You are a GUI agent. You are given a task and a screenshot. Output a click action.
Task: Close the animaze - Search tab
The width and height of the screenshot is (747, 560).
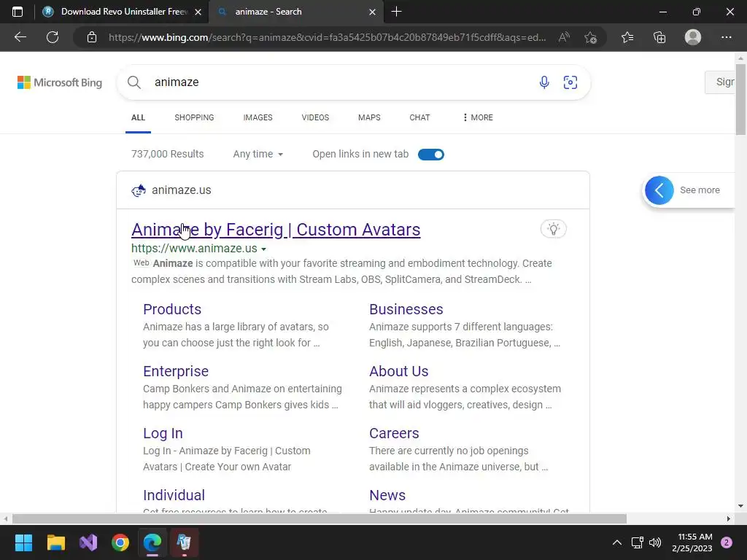pos(373,12)
